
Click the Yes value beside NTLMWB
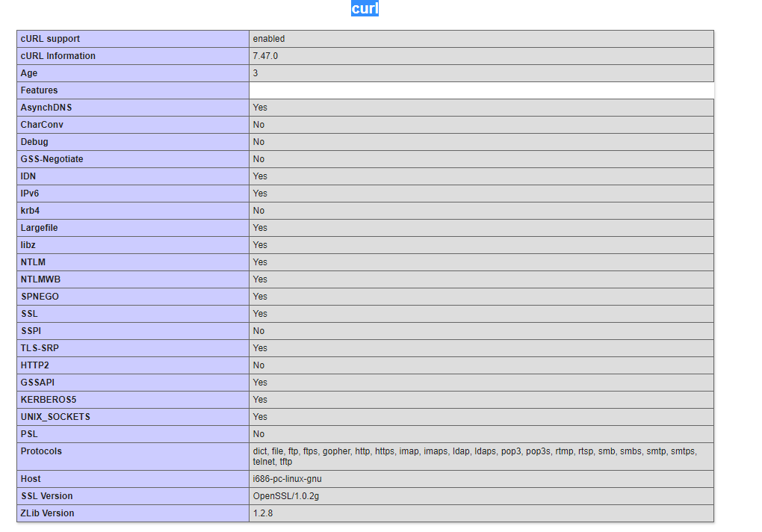[260, 279]
